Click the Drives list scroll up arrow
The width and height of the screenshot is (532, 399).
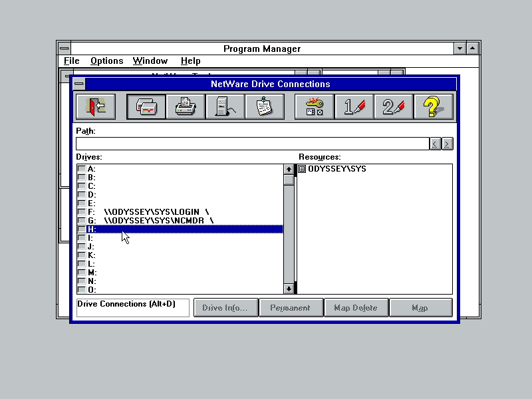(289, 169)
